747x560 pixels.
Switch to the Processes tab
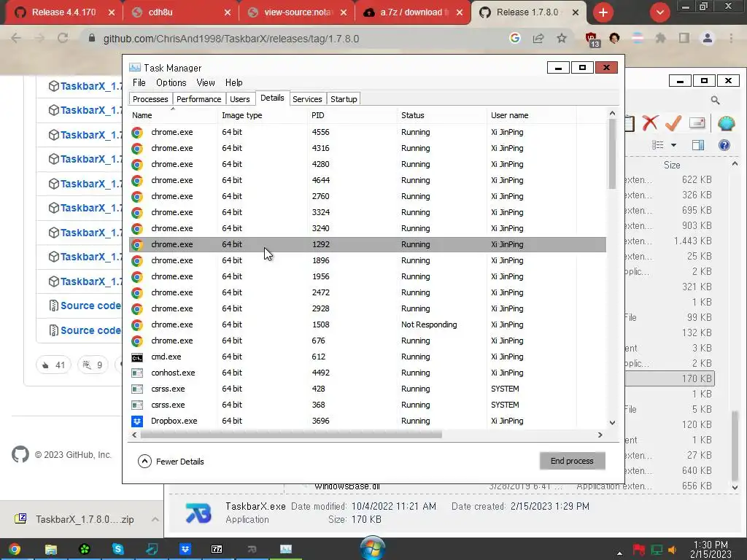click(x=150, y=99)
